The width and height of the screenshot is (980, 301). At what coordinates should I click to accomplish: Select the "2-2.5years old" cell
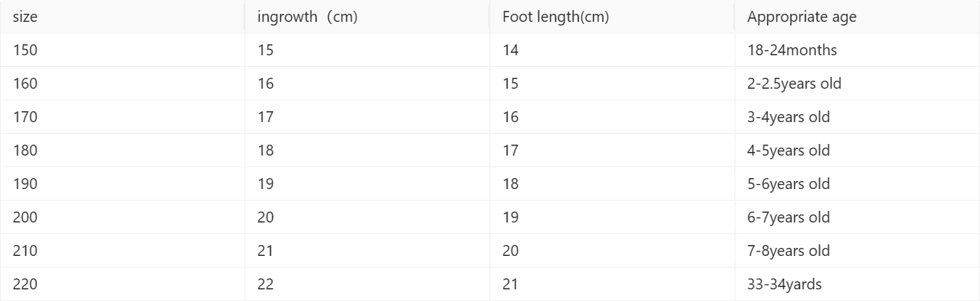click(794, 84)
